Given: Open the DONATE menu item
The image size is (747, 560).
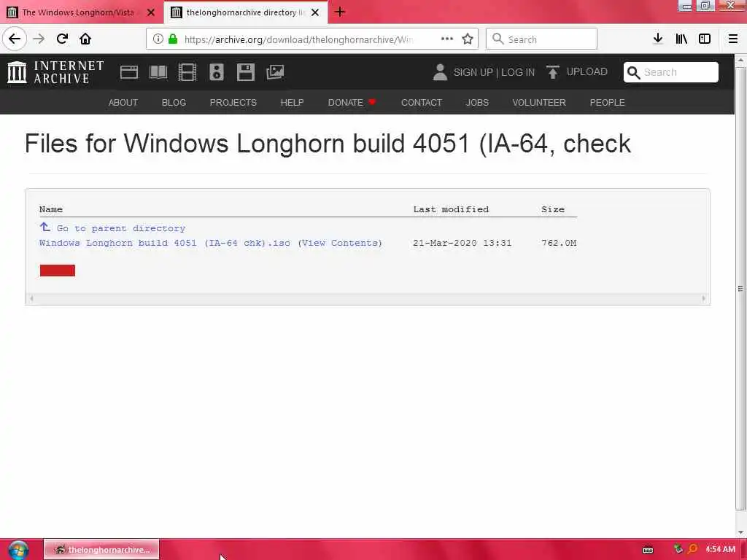Looking at the screenshot, I should (x=352, y=102).
